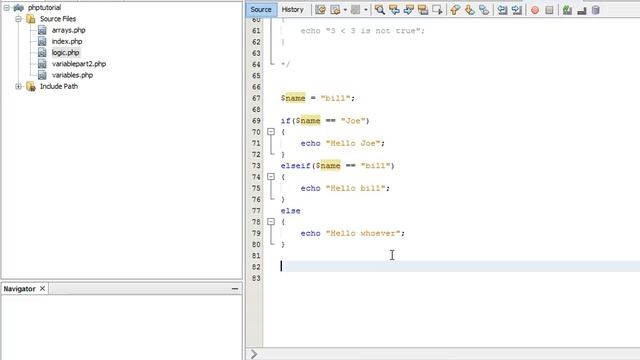The width and height of the screenshot is (640, 360).
Task: Select the Include Path node
Action: coord(59,87)
